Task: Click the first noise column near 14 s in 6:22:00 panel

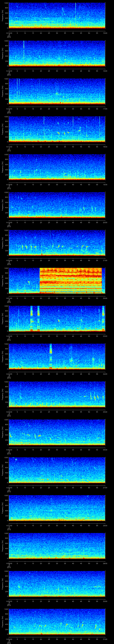Action: tap(32, 318)
